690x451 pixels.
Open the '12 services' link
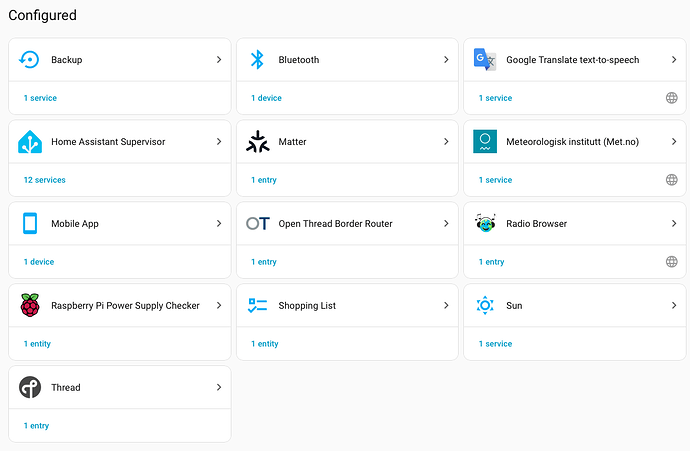pos(44,180)
